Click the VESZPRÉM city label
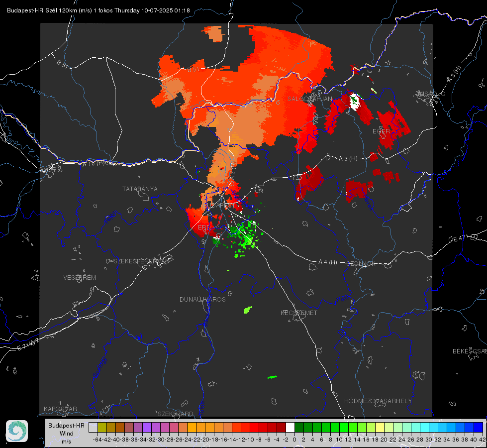 pyautogui.click(x=80, y=278)
